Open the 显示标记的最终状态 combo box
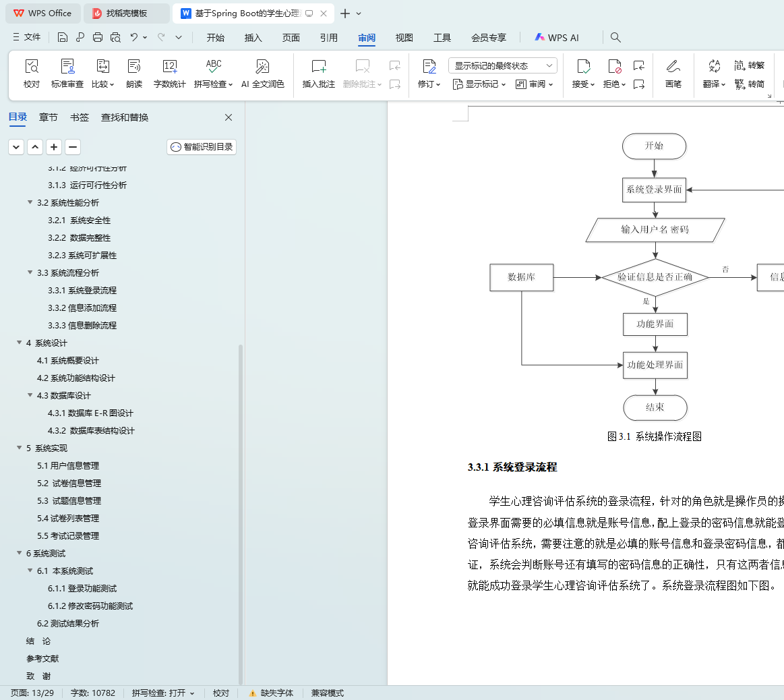 [502, 65]
